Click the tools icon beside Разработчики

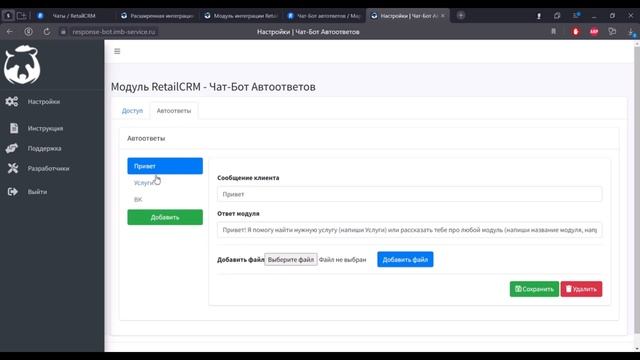click(13, 168)
